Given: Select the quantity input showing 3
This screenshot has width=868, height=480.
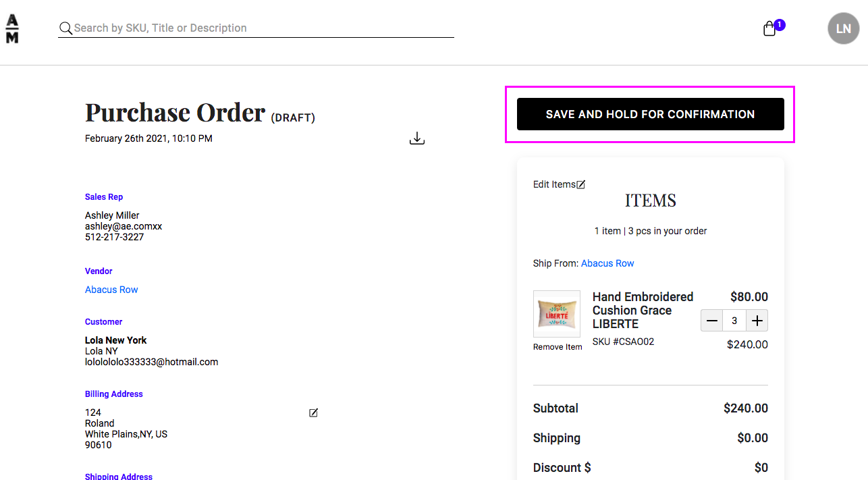Looking at the screenshot, I should click(734, 321).
